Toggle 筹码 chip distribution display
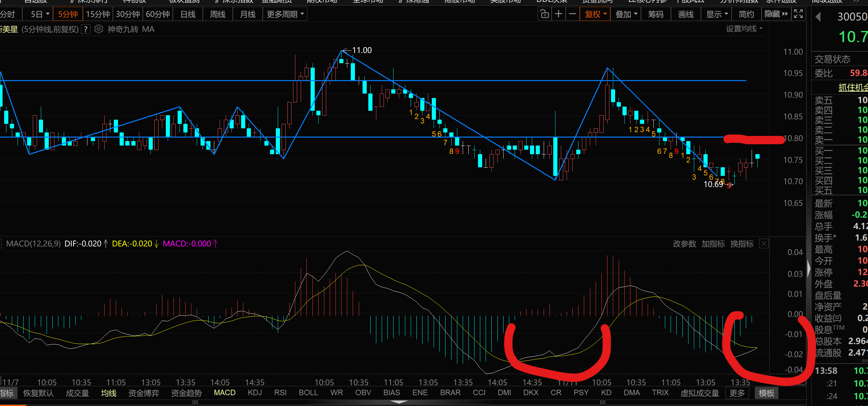The width and height of the screenshot is (868, 406). point(655,14)
